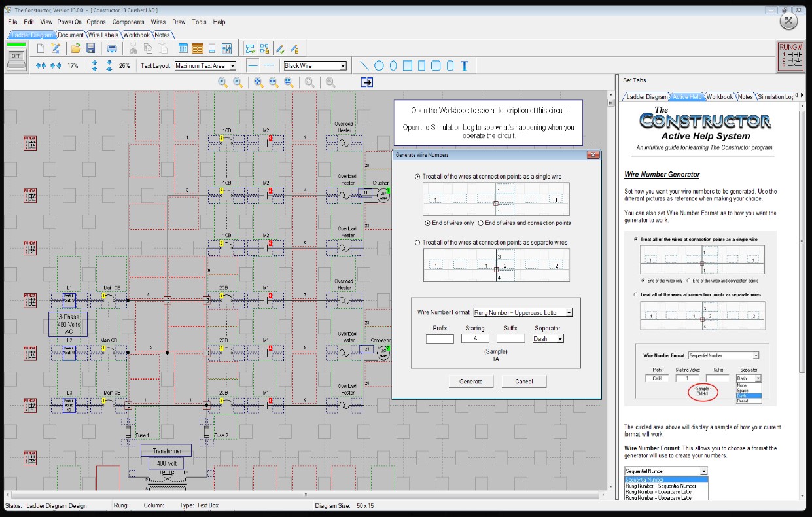Screen dimensions: 812x517
Task: Click the wire network lock icon
Action: pos(264,48)
